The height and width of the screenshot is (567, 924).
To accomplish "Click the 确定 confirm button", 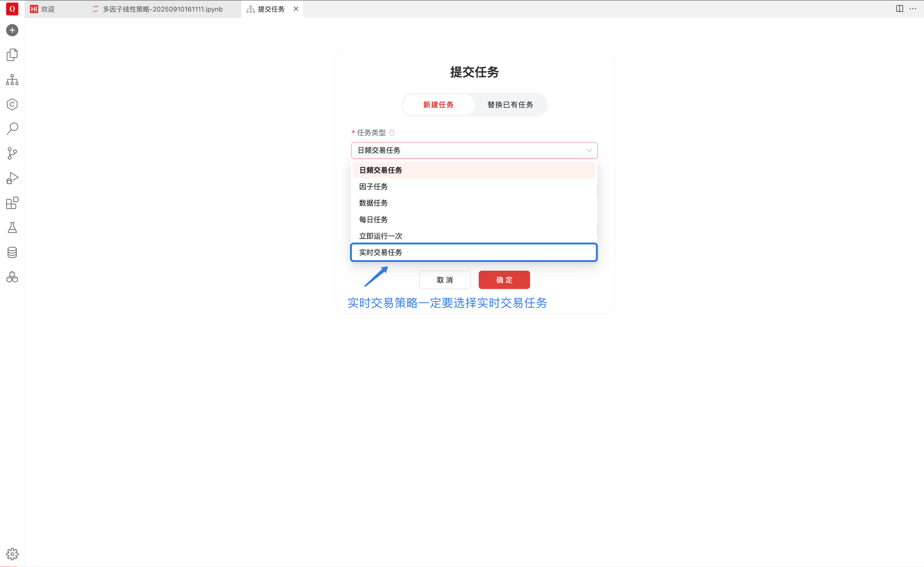I will pyautogui.click(x=504, y=280).
